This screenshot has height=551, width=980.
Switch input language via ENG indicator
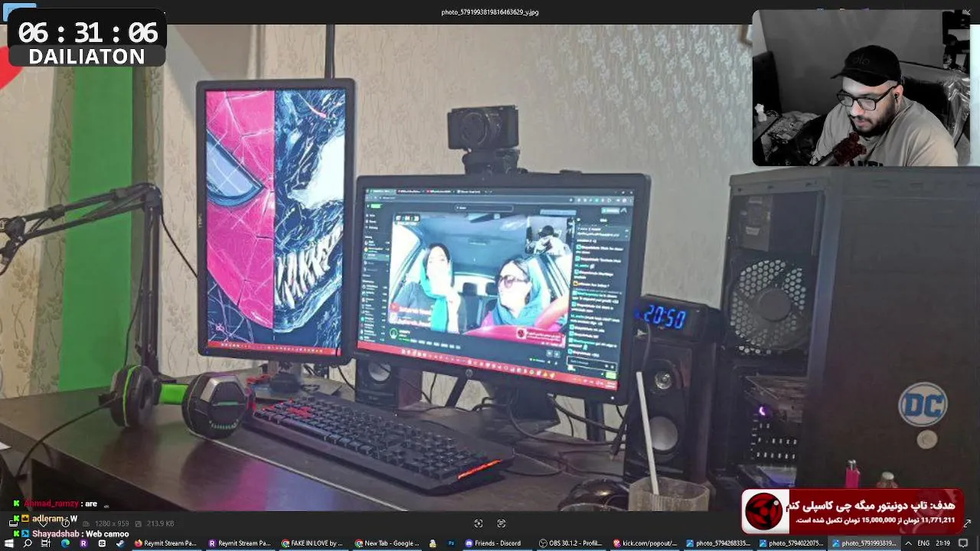click(924, 543)
